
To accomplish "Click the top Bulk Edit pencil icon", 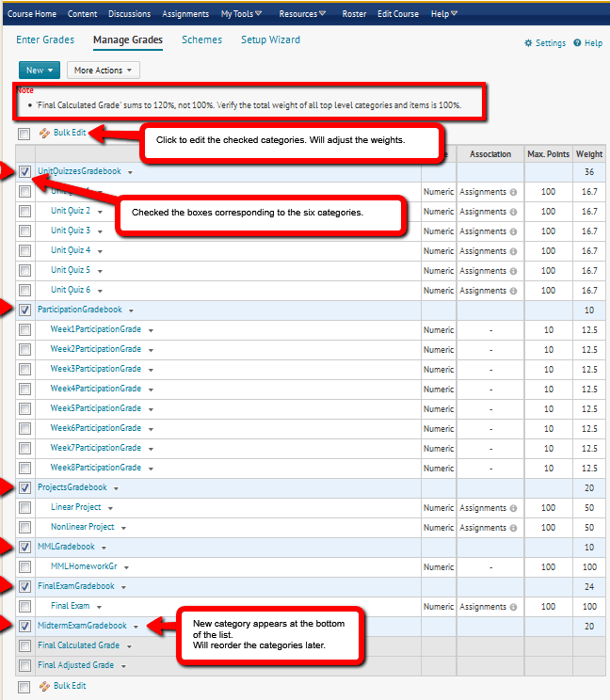I will (44, 133).
